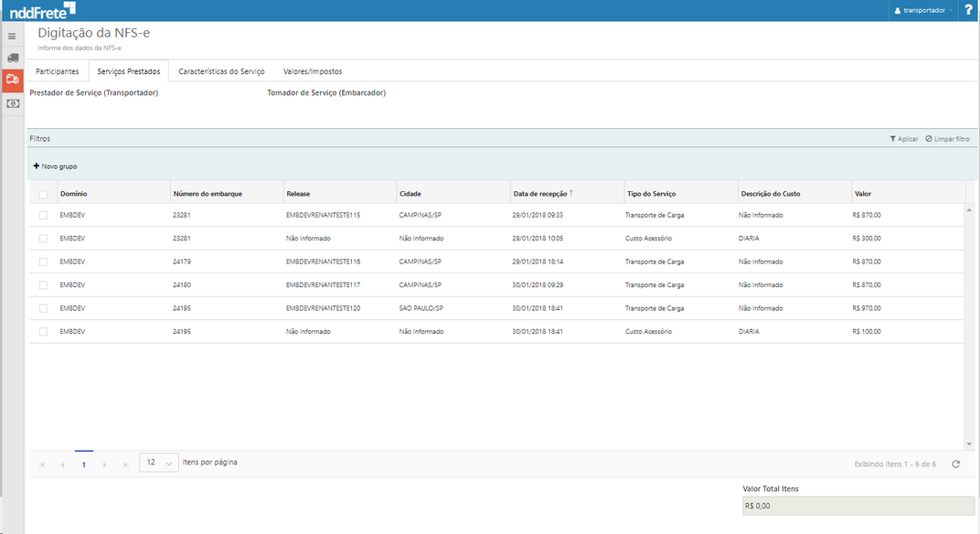Open the hamburger menu in the sidebar

pyautogui.click(x=12, y=37)
